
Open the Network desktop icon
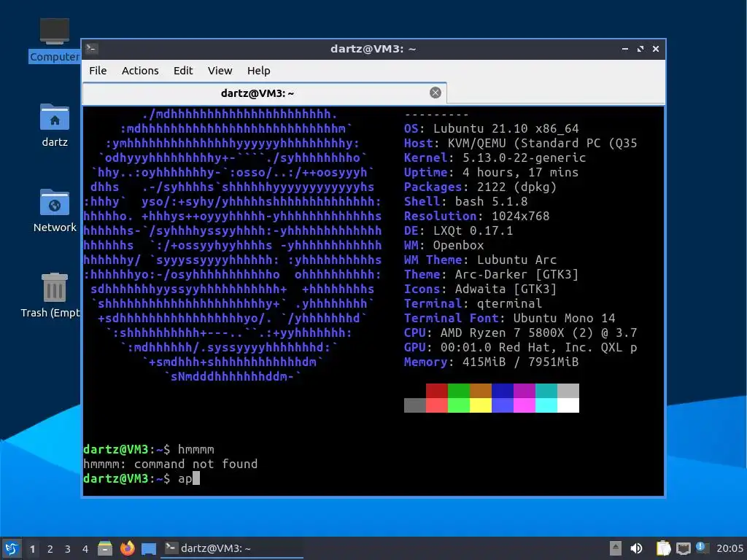[54, 211]
